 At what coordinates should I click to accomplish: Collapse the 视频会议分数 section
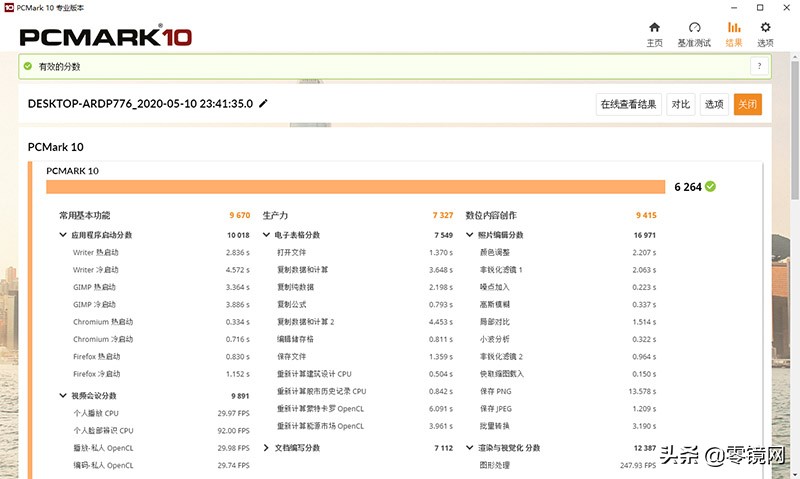[63, 395]
